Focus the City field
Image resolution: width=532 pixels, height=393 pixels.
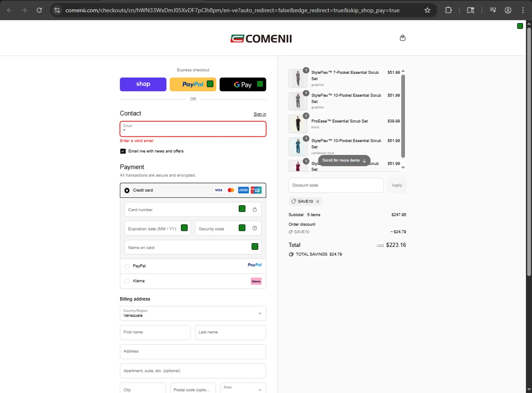[x=143, y=388]
